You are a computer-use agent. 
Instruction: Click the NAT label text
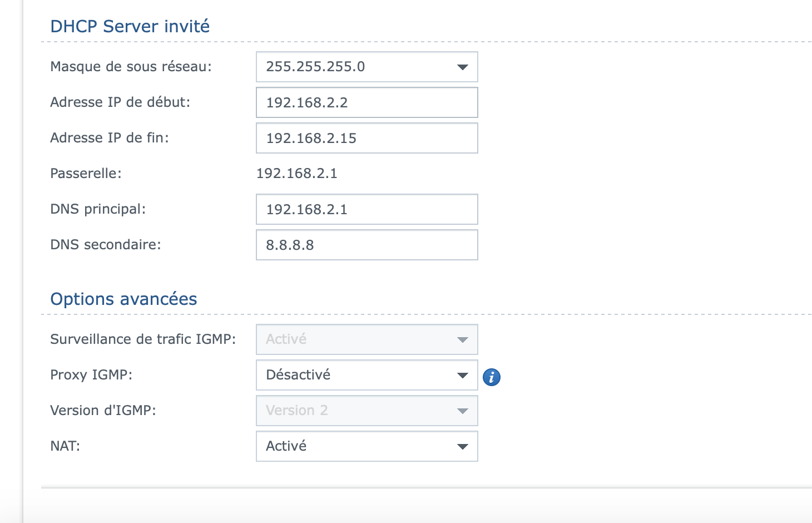65,446
